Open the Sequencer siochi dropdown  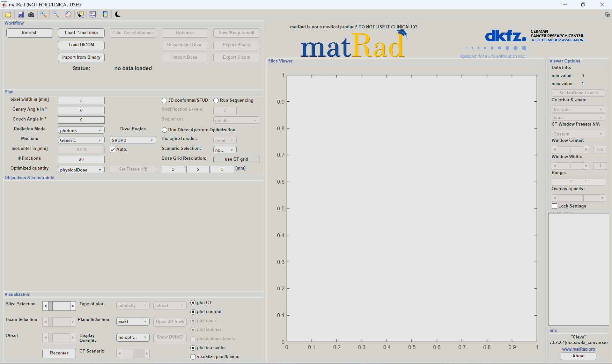pyautogui.click(x=236, y=120)
